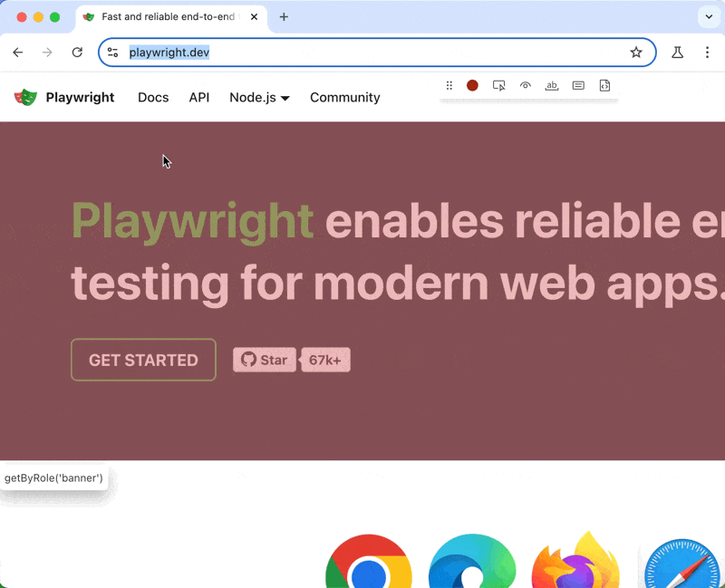Open Chrome Labs flask icon
This screenshot has height=588, width=725.
click(677, 53)
